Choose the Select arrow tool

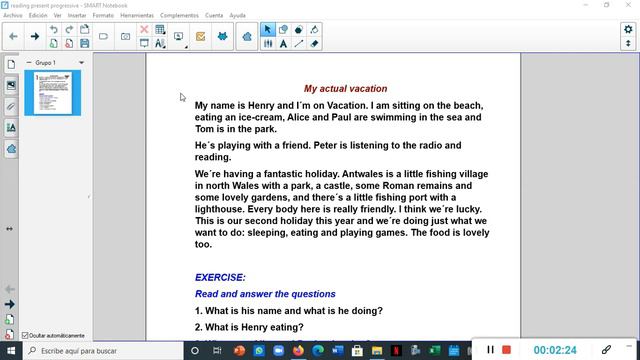(268, 29)
